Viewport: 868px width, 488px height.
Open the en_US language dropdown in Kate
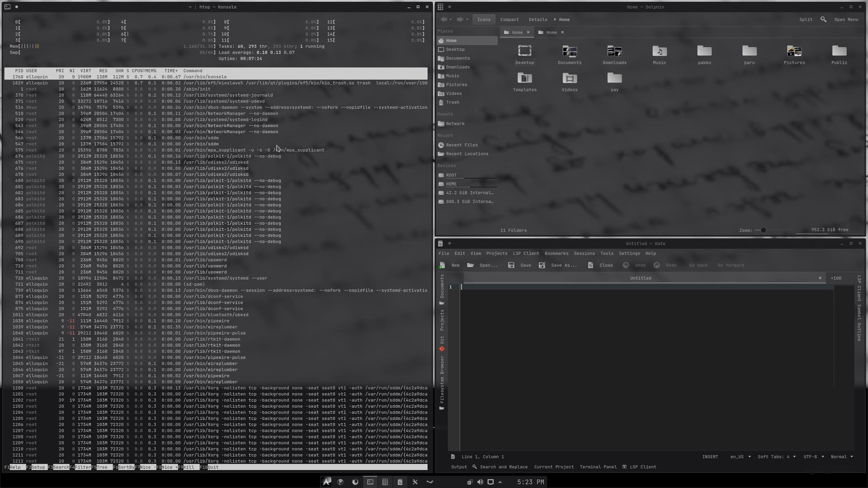coord(741,457)
